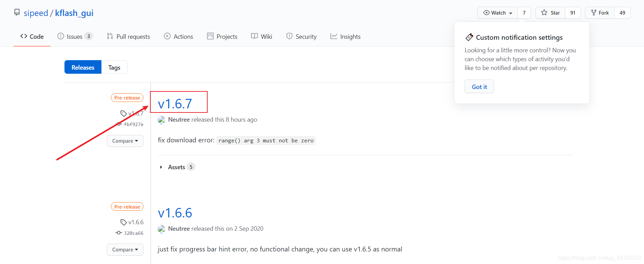Screen dimensions: 644x264
Task: View the 49 forks count
Action: point(622,13)
